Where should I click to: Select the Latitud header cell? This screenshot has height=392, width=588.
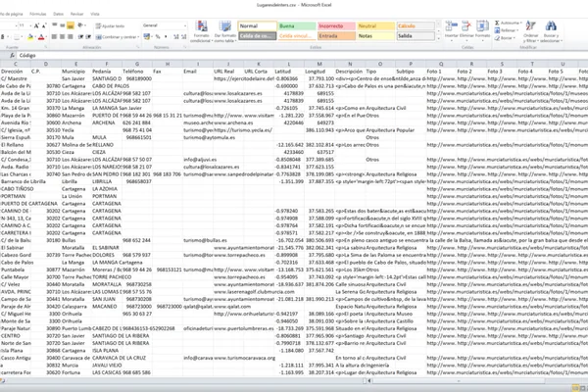(289, 72)
